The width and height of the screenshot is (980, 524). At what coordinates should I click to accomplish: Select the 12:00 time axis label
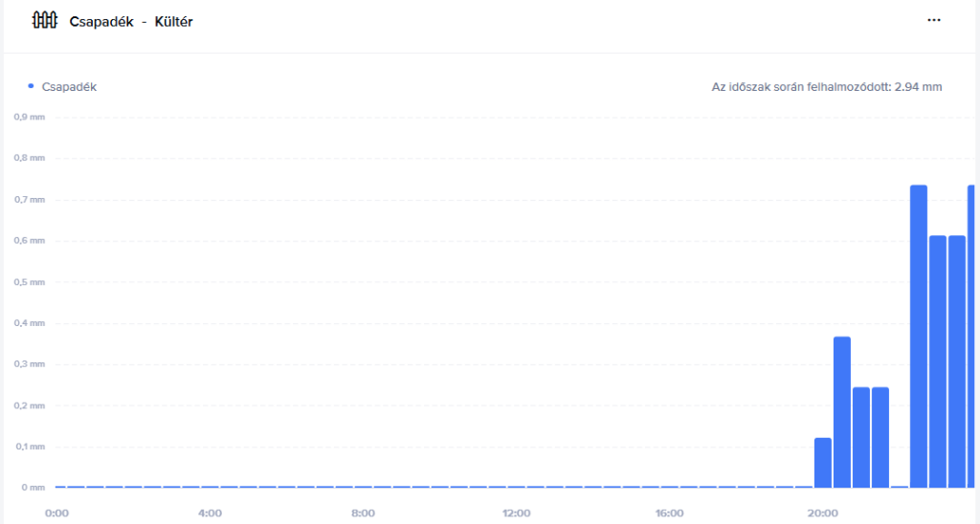[517, 513]
